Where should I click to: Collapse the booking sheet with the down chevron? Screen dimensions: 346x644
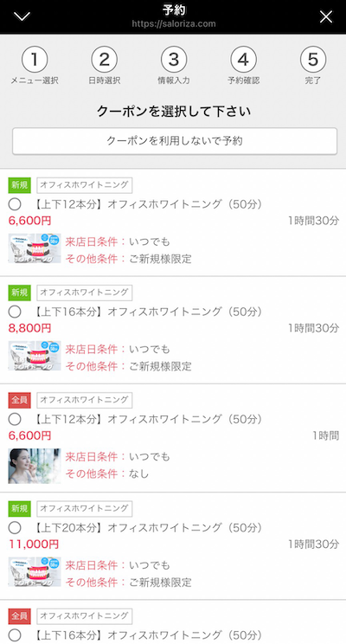(x=22, y=16)
